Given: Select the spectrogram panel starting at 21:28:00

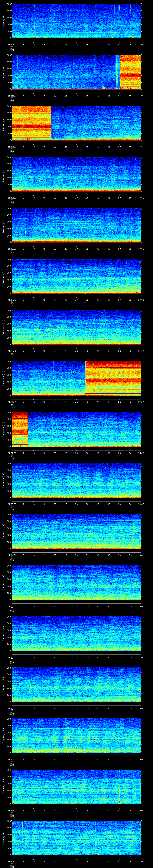Looking at the screenshot, I should [76, 736].
